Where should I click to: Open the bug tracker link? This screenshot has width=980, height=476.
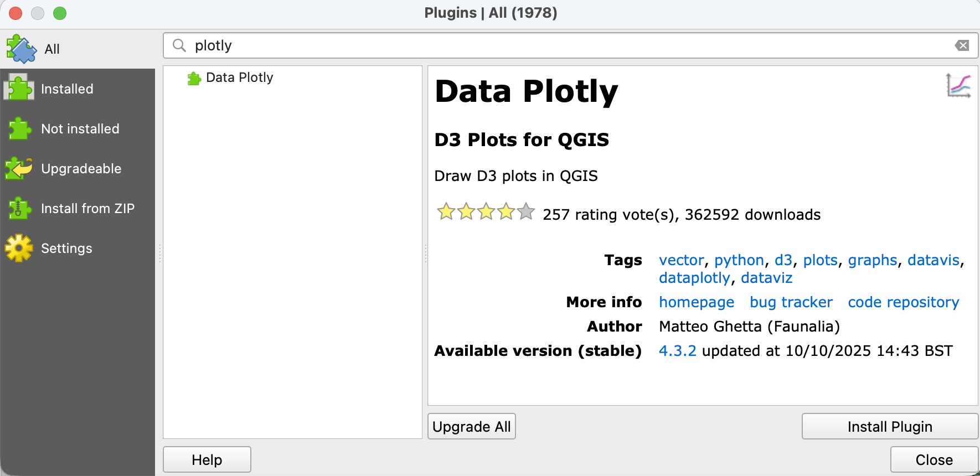791,302
